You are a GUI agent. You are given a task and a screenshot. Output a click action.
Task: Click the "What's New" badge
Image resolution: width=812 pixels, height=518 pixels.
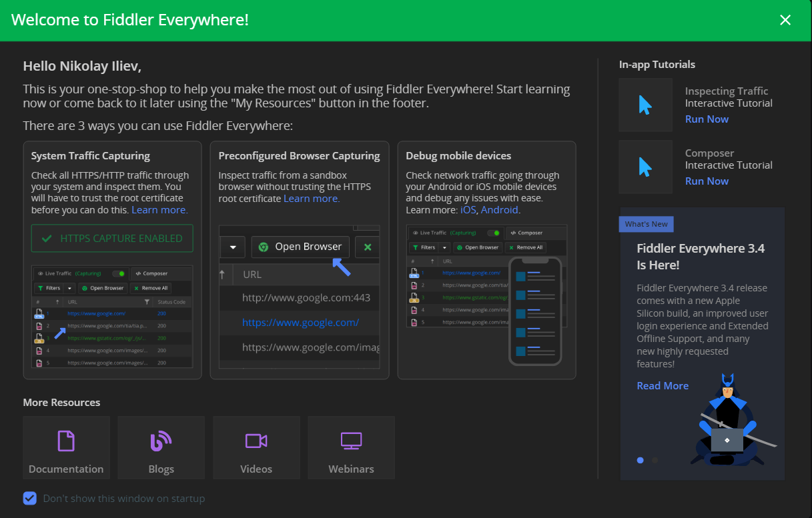point(647,224)
